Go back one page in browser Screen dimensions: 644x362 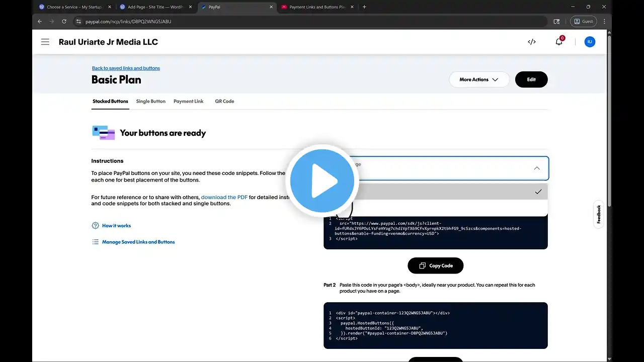pyautogui.click(x=40, y=22)
